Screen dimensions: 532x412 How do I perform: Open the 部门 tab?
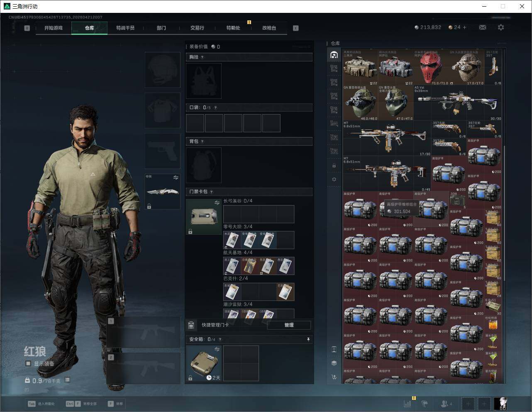point(161,28)
